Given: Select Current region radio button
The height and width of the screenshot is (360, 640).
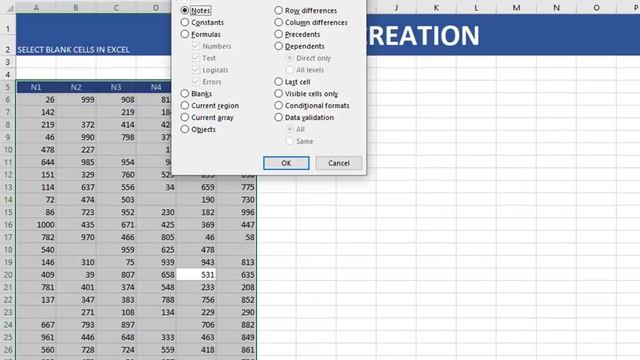Looking at the screenshot, I should click(x=210, y=105).
